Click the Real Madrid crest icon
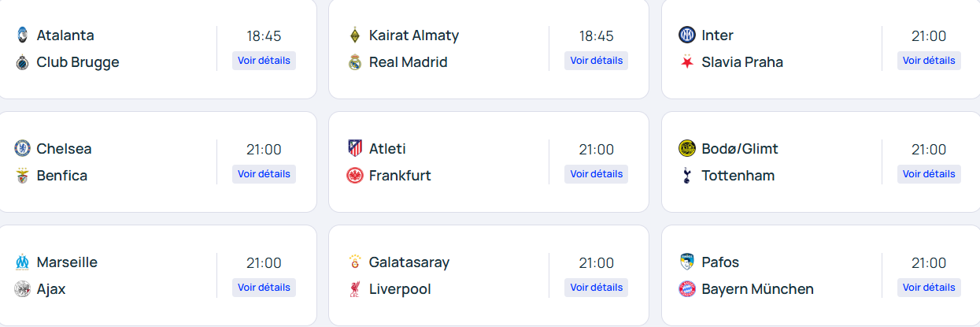The width and height of the screenshot is (980, 327). point(354,62)
